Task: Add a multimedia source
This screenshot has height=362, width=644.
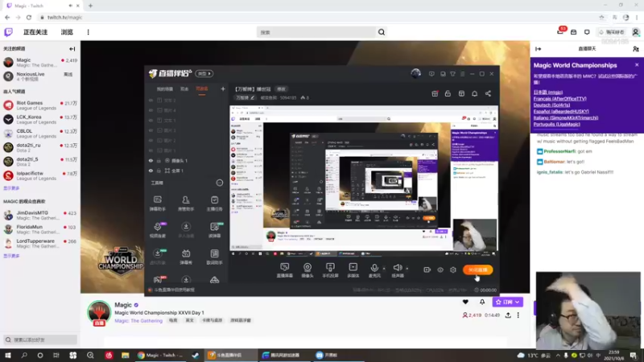Action: [x=353, y=269]
